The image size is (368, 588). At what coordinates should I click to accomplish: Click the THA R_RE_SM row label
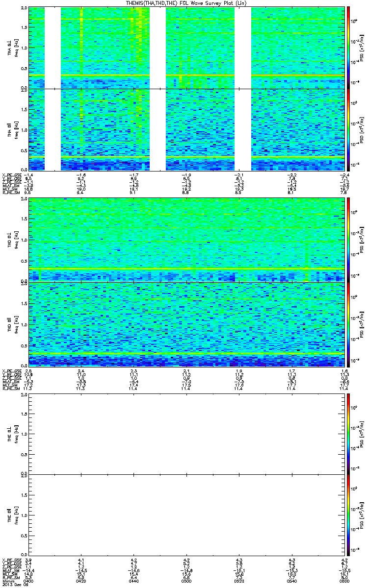click(x=10, y=193)
